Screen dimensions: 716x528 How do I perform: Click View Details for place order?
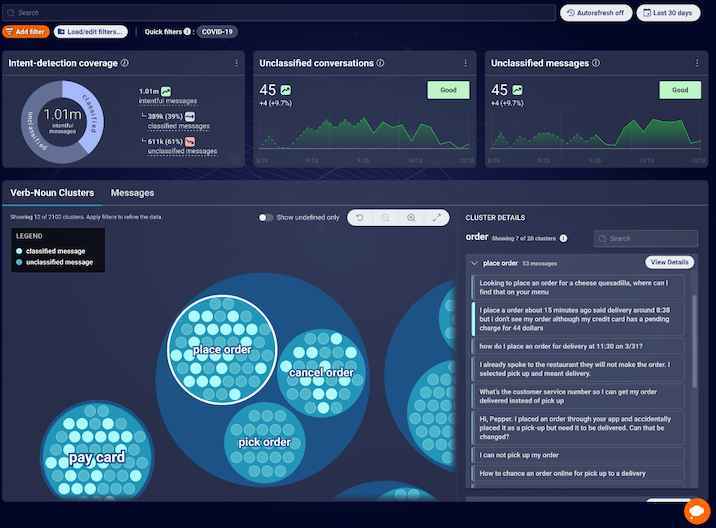pyautogui.click(x=669, y=262)
